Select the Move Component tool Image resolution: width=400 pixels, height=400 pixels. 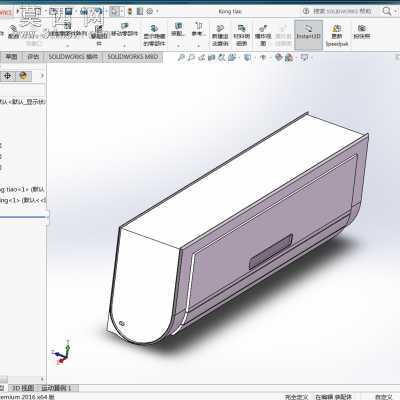pos(124,30)
